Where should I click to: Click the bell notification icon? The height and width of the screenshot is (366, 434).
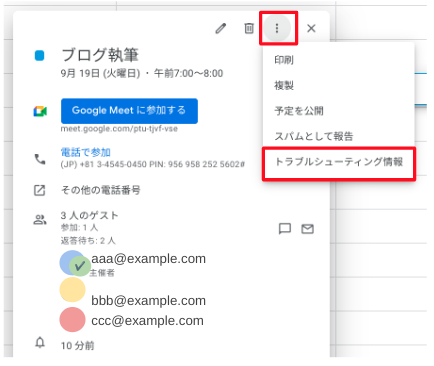coord(40,343)
